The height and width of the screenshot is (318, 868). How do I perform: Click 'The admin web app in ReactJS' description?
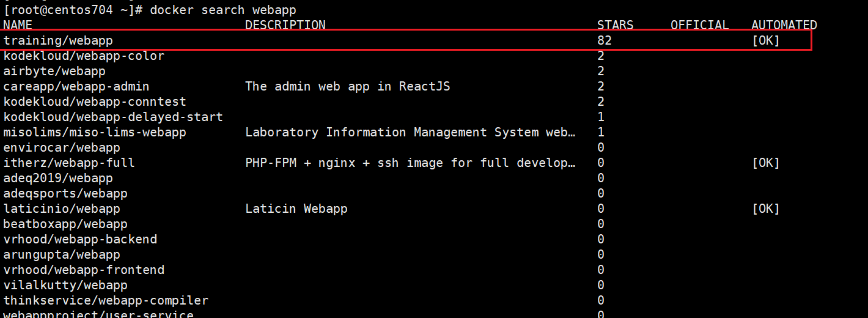[x=348, y=87]
